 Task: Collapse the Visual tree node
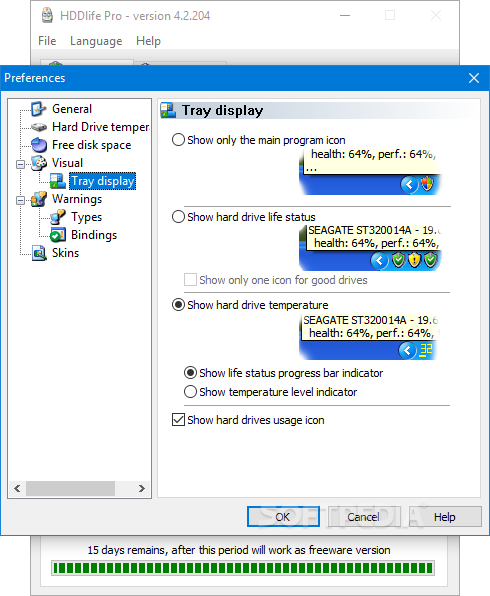(x=21, y=164)
